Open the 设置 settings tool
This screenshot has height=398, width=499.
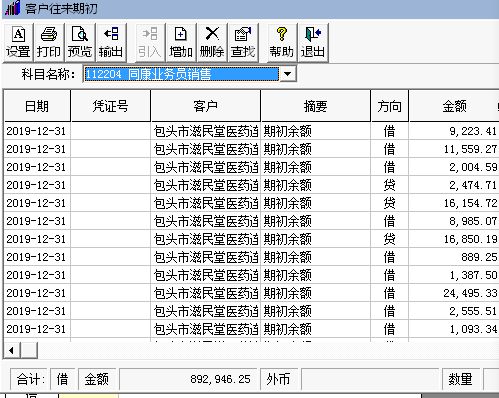18,43
